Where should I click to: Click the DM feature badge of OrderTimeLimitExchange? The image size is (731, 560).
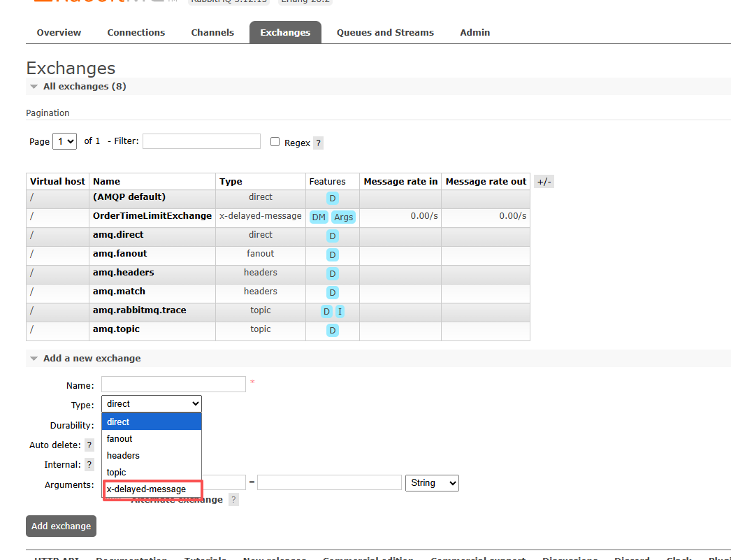(x=319, y=217)
